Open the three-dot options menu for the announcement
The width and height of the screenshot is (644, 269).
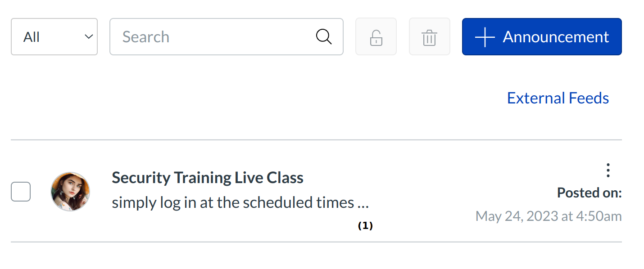point(608,170)
